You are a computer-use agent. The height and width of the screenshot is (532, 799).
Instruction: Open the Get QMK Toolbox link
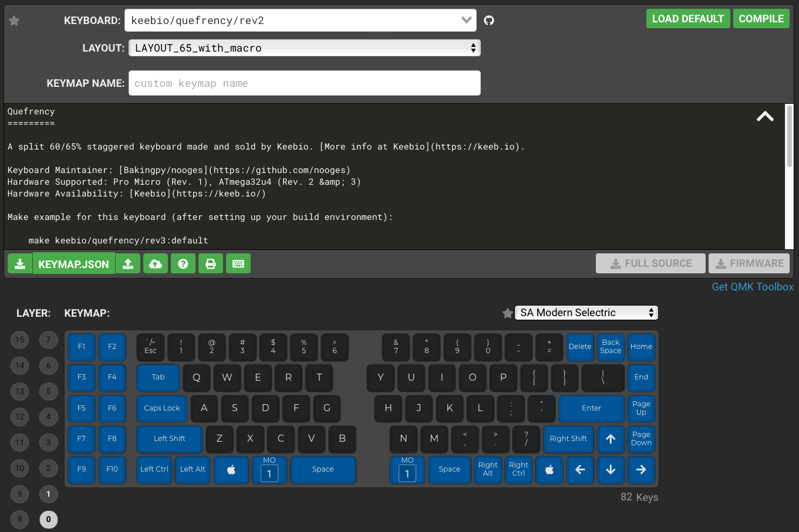pos(752,287)
